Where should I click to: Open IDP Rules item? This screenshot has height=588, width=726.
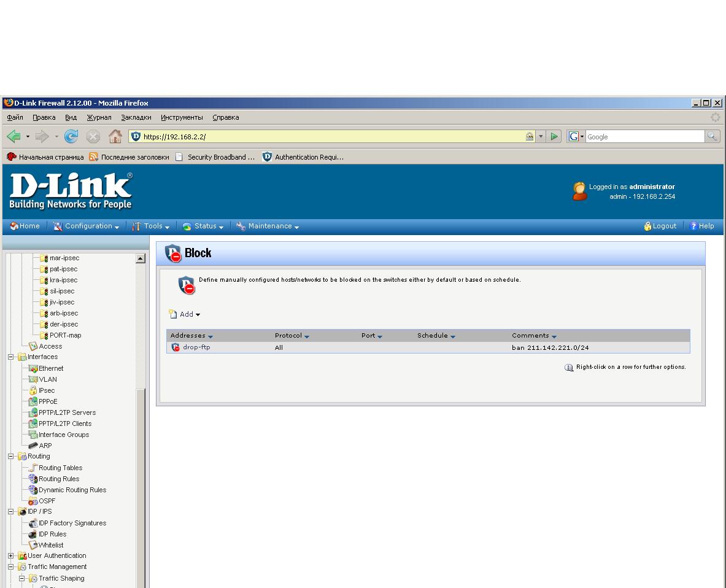(52, 534)
